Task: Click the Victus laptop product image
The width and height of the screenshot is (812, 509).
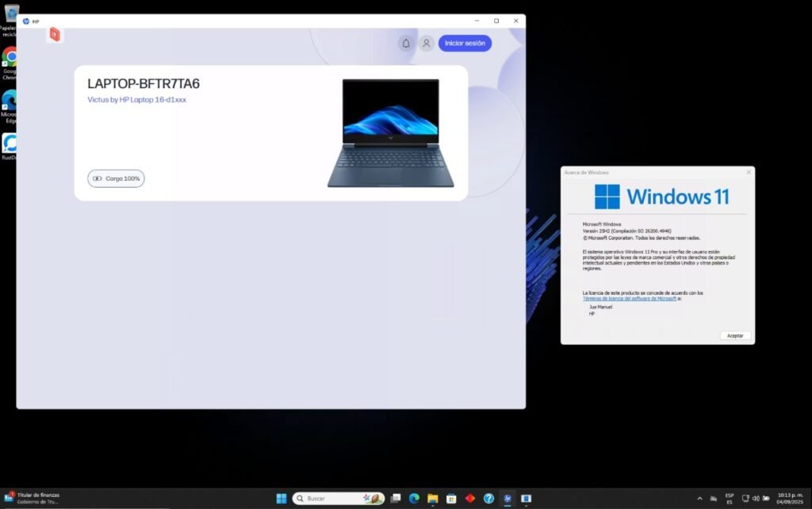Action: [x=390, y=132]
